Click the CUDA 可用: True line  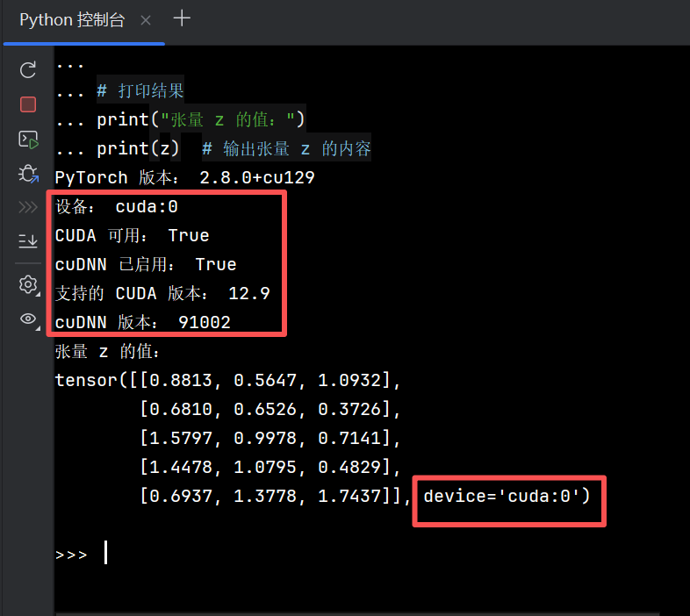(132, 236)
